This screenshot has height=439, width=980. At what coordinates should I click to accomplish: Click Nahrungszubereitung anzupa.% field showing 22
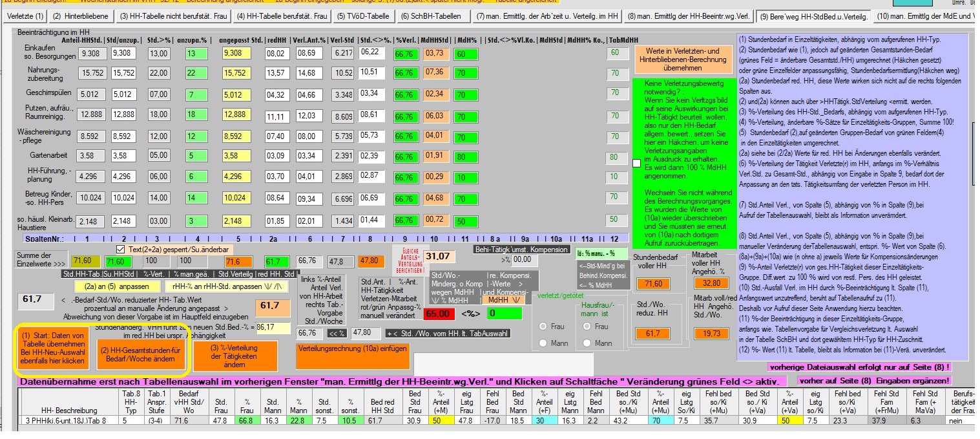[196, 73]
